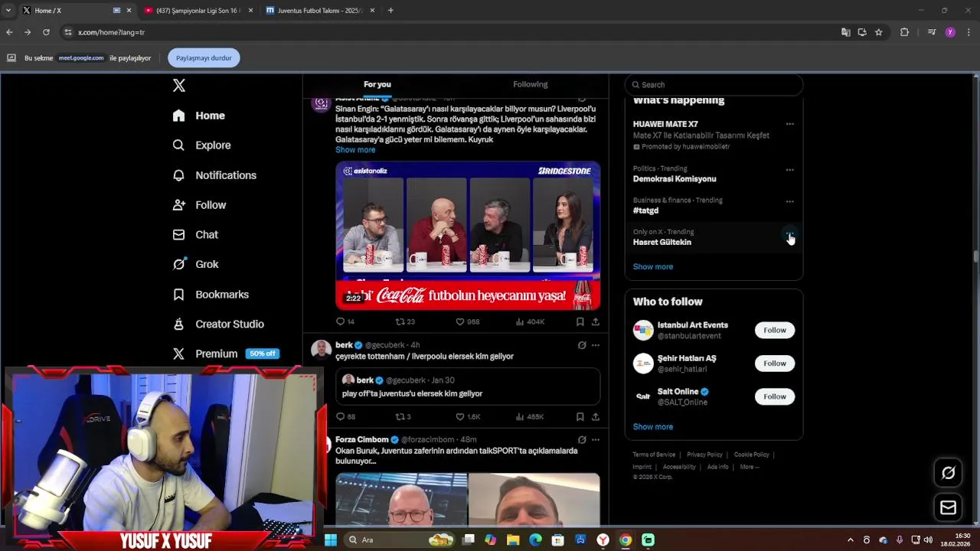Reply to asistanaliz post with 14 replies

345,321
